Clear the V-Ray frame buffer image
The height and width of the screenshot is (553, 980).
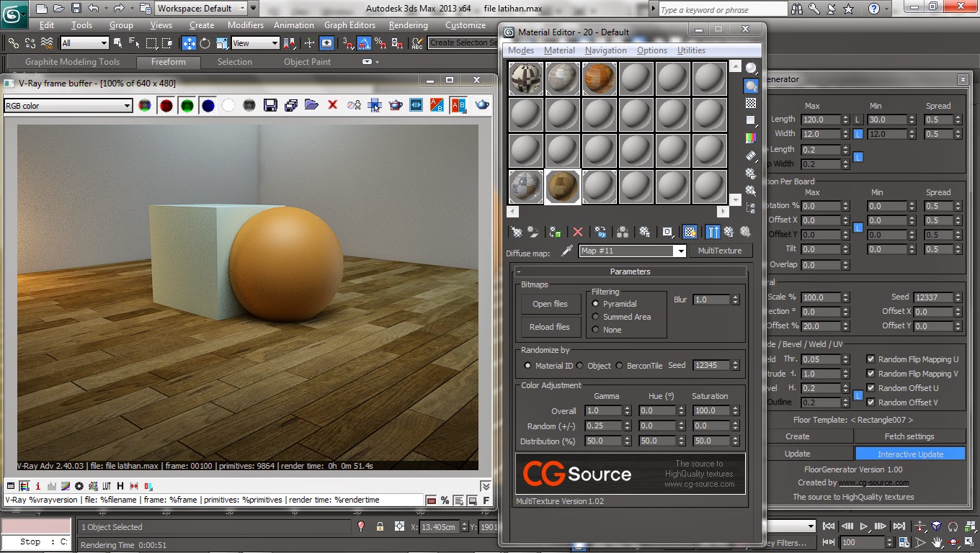[332, 105]
